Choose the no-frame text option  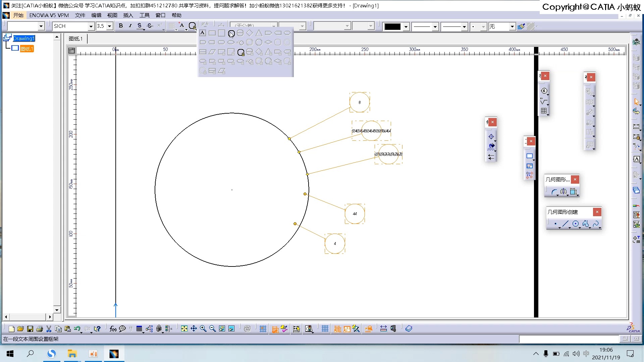click(x=203, y=33)
